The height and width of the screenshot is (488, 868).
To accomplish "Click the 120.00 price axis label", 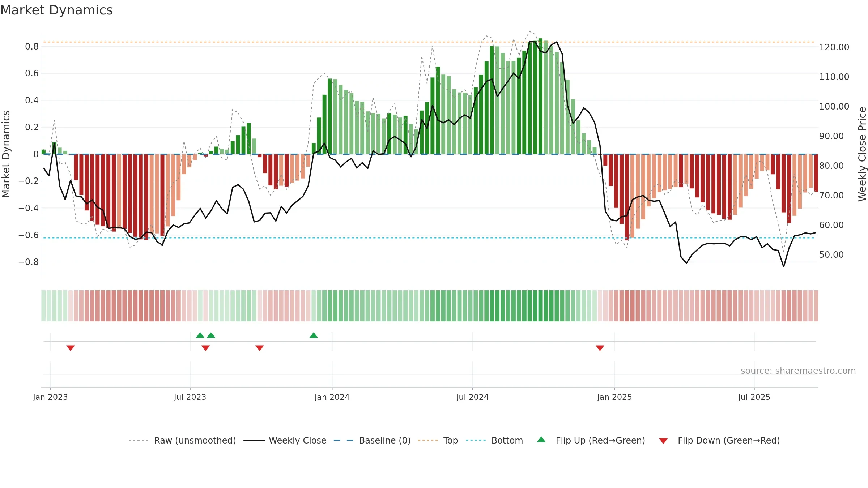I will coord(834,47).
